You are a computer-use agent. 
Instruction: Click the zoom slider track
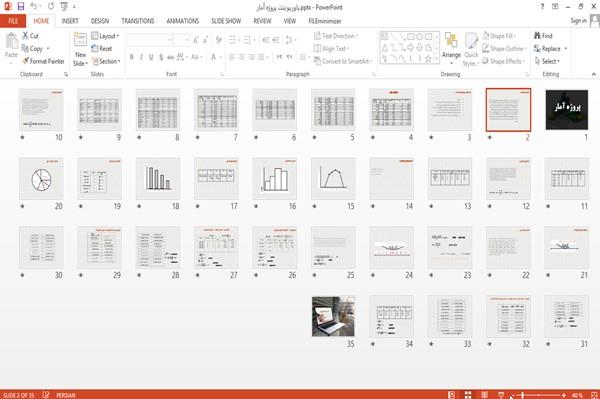click(x=539, y=395)
